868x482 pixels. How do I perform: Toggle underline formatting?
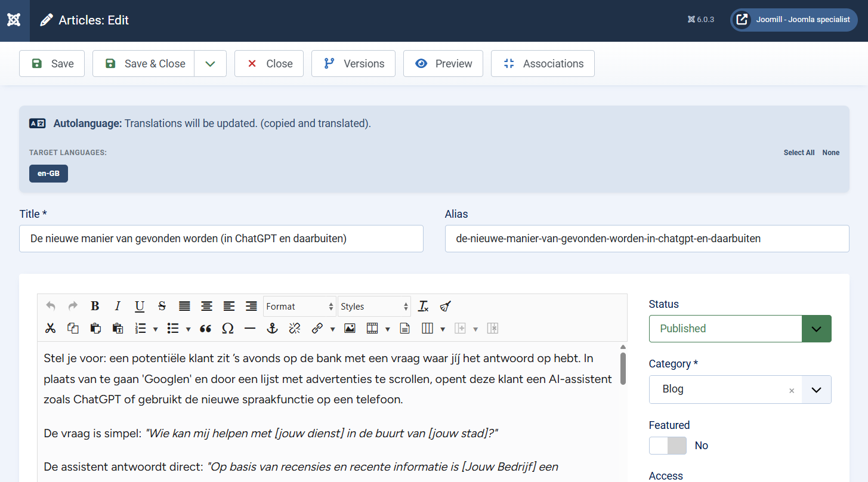[x=140, y=307]
